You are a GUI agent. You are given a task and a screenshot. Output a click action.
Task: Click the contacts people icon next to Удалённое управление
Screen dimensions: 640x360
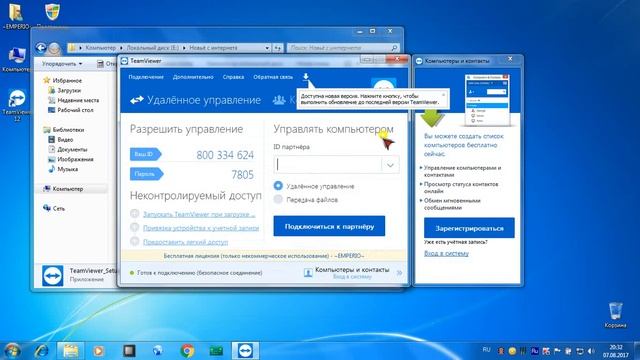279,100
